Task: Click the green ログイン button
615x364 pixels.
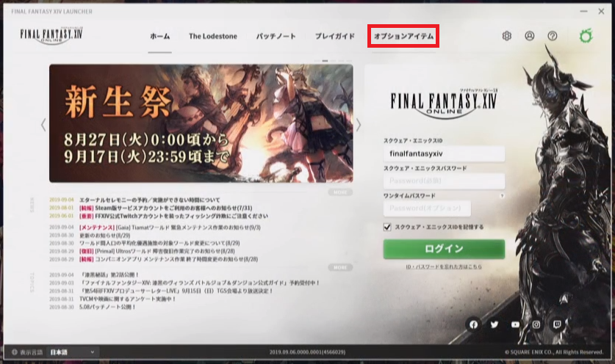Action: coord(444,249)
